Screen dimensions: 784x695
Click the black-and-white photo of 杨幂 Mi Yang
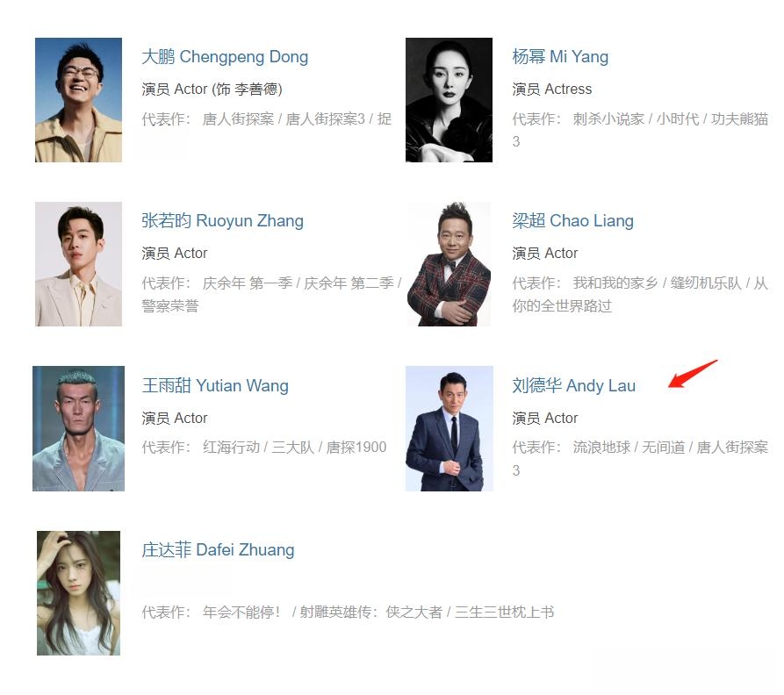coord(449,100)
